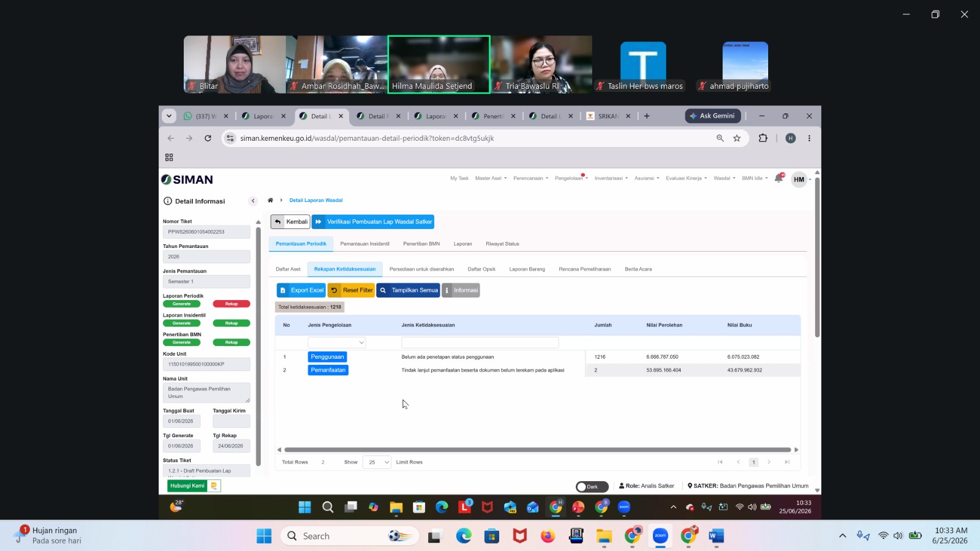Expand the Master Aset menu

[x=491, y=178]
